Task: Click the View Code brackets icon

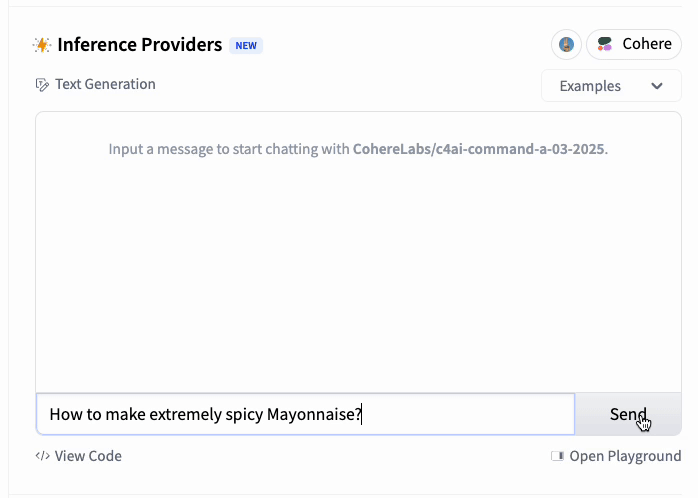Action: coord(42,456)
